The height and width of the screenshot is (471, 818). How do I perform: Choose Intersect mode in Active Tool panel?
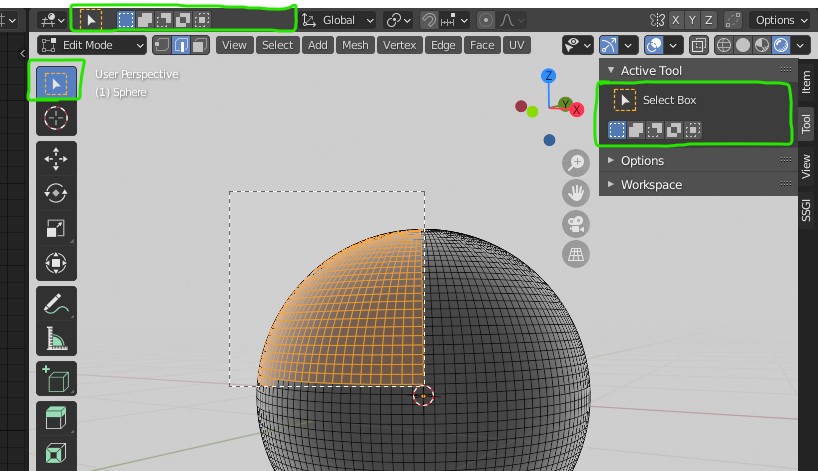693,130
